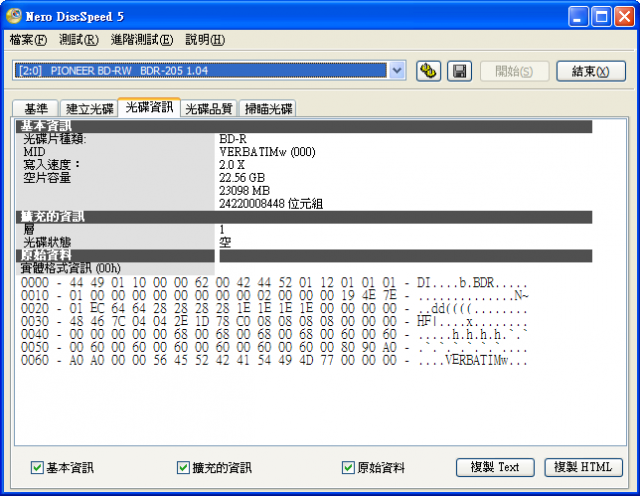
Task: Click the 光碟片種類 label
Action: [x=55, y=139]
